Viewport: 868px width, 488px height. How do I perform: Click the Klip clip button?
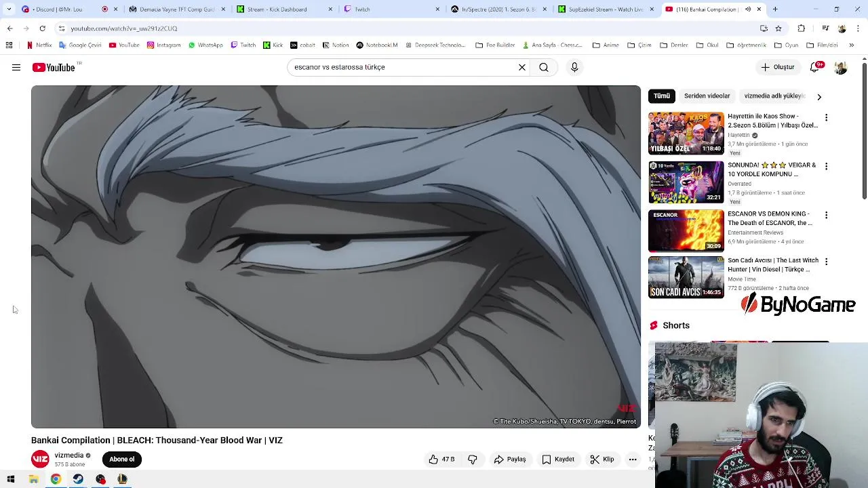click(602, 460)
